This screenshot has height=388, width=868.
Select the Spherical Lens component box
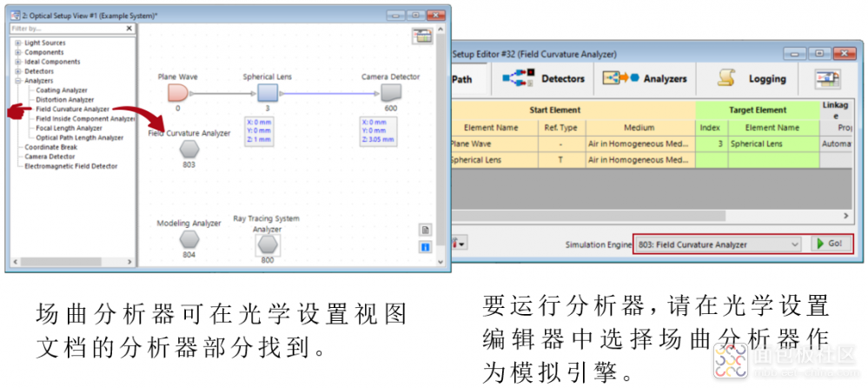[x=267, y=92]
